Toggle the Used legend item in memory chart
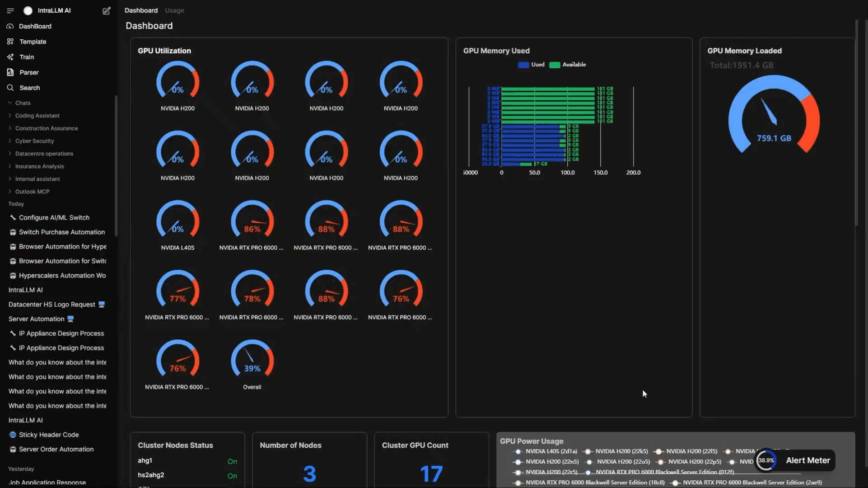Viewport: 868px width, 488px height. [531, 65]
